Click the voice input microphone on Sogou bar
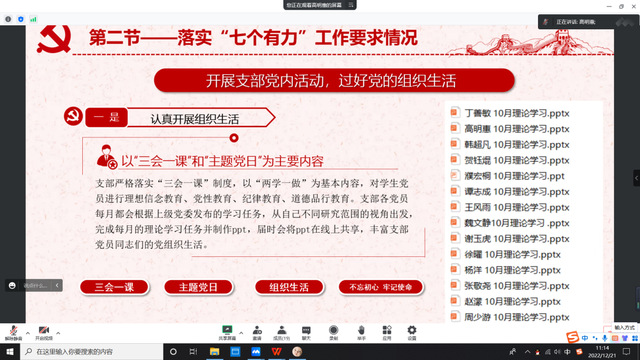This screenshot has height=360, width=640. click(x=605, y=338)
